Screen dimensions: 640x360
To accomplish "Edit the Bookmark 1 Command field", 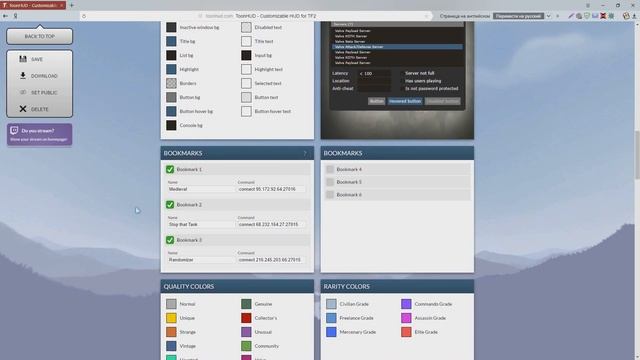I will (271, 189).
